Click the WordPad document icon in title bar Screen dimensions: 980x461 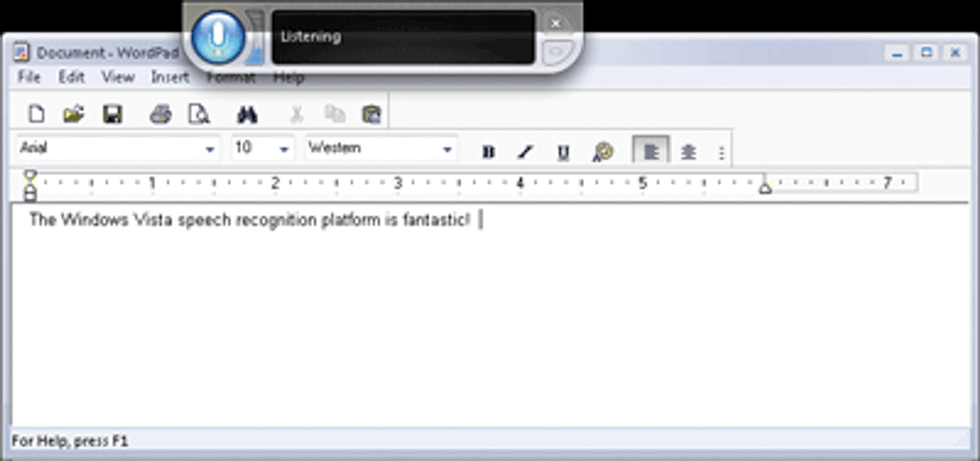[x=21, y=52]
